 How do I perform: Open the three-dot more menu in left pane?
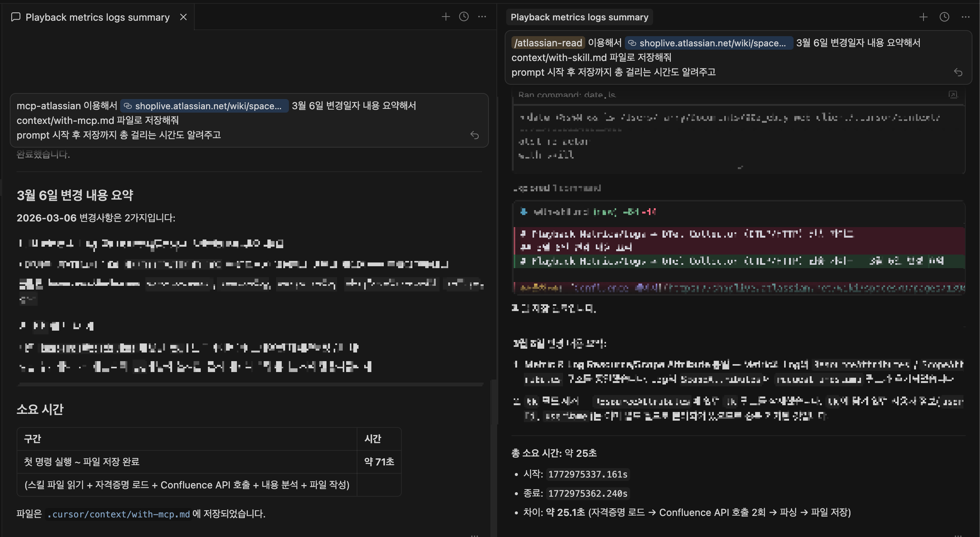coord(482,17)
